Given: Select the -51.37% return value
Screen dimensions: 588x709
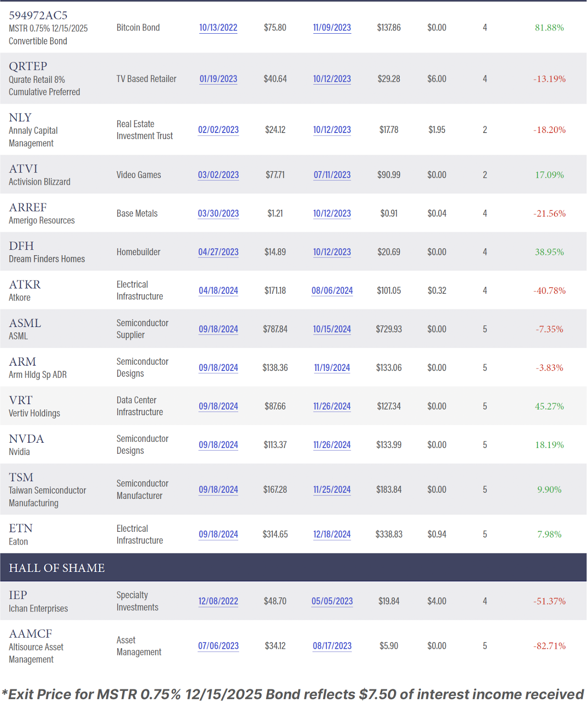Looking at the screenshot, I should (549, 601).
